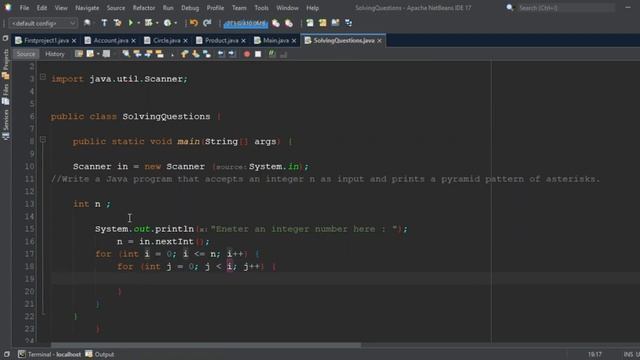Click the Build Project hammer icon

point(104,23)
